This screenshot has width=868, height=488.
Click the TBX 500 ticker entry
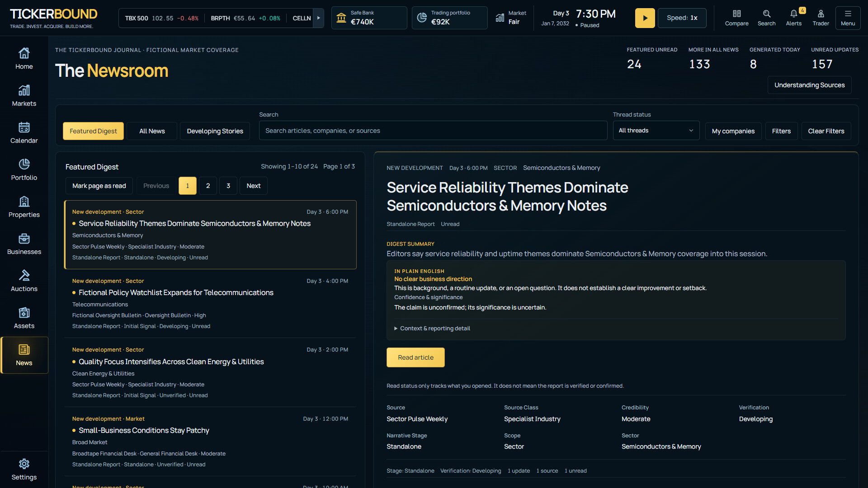161,18
